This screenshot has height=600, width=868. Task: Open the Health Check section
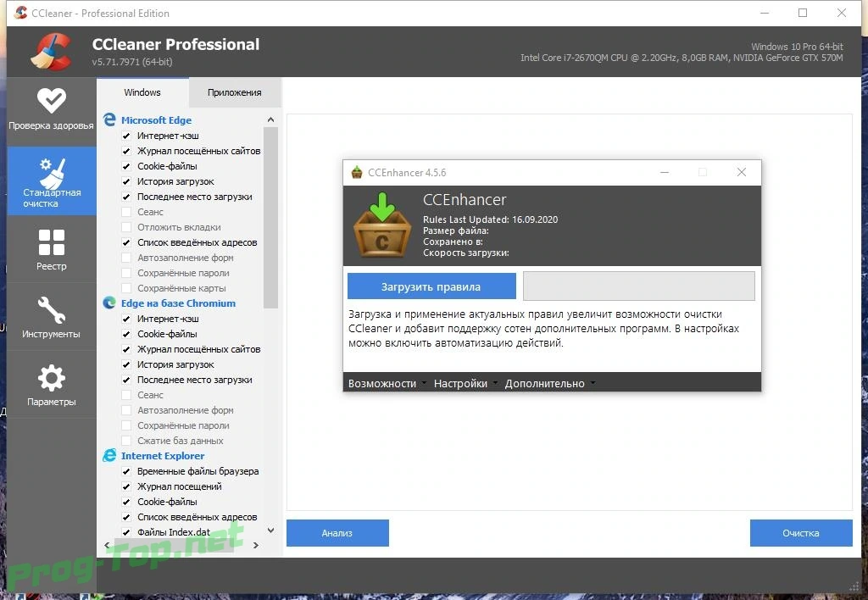[51, 110]
